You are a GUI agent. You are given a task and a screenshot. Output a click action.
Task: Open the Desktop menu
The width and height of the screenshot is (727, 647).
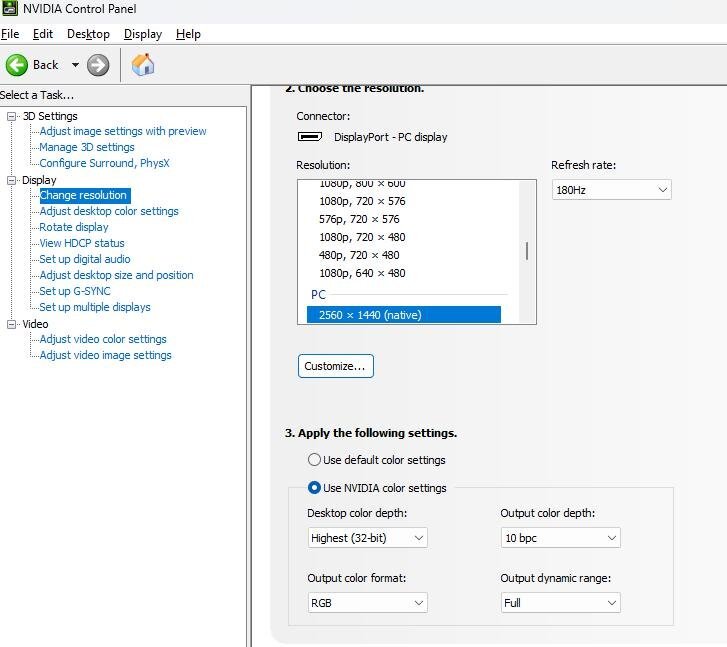(88, 34)
